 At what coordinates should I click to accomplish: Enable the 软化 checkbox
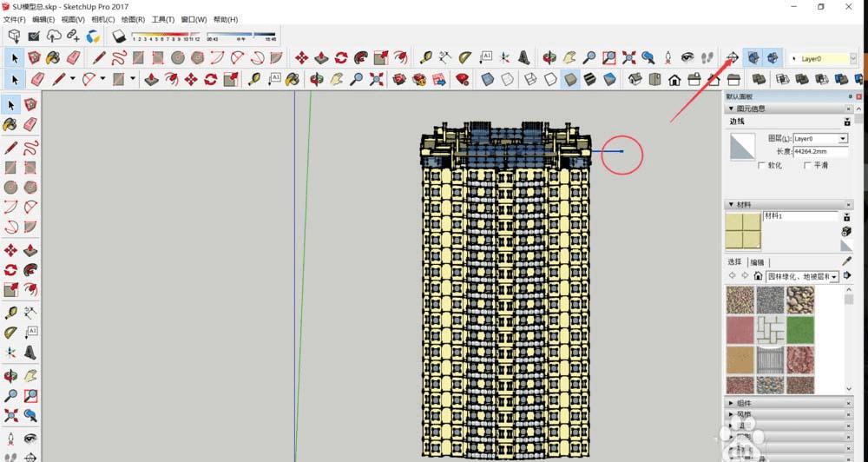coord(761,166)
